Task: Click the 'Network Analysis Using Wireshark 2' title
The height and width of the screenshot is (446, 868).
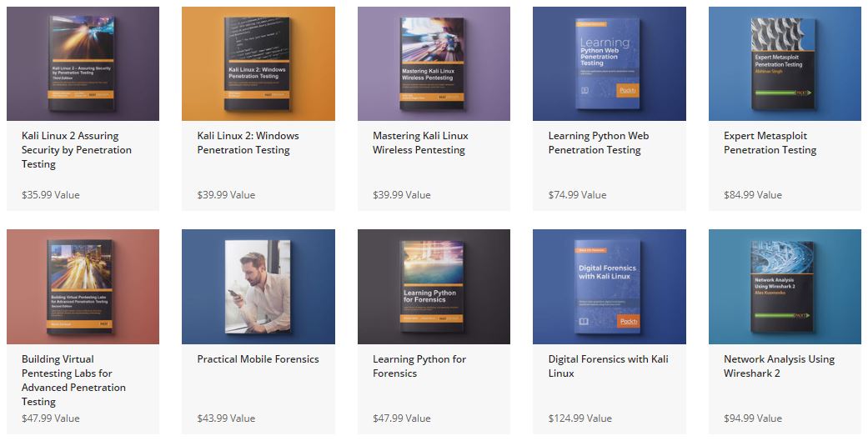Action: [779, 366]
